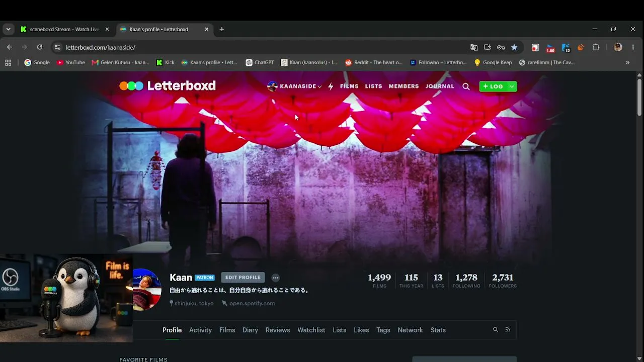Open a new browser tab
Image resolution: width=644 pixels, height=362 pixels.
point(222,29)
